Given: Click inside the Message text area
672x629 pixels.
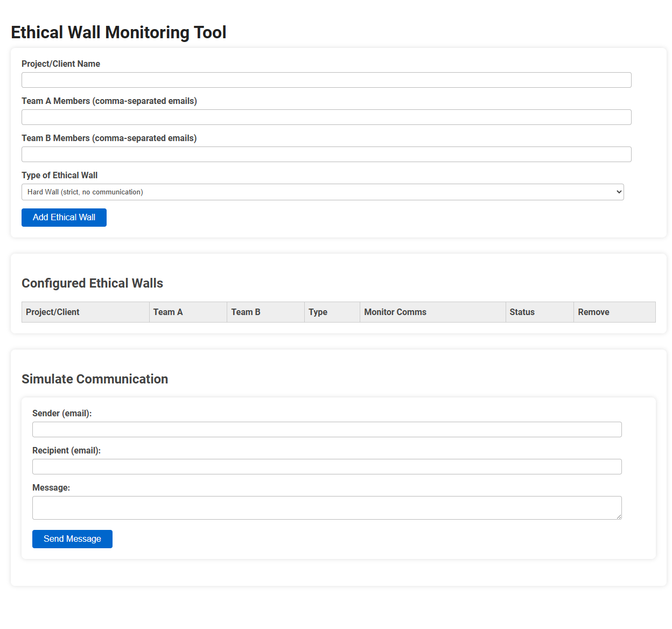Looking at the screenshot, I should (x=327, y=507).
